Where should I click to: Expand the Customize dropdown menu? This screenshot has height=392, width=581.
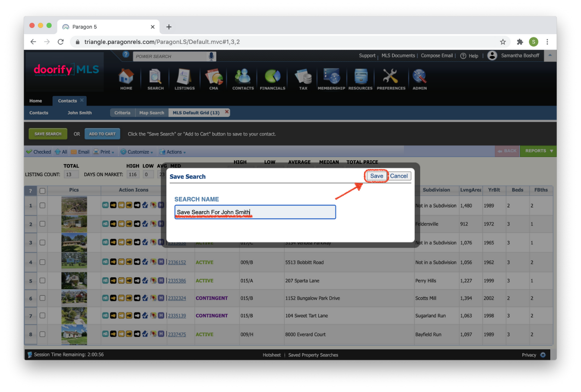(x=137, y=152)
